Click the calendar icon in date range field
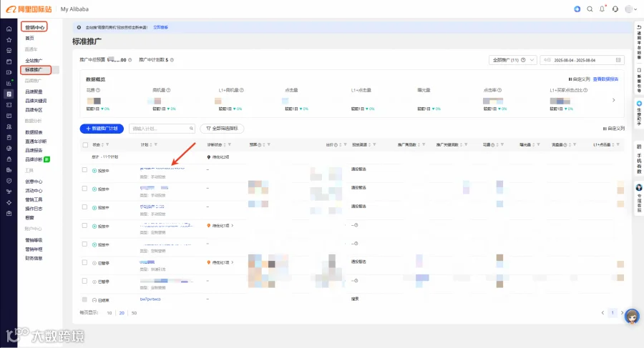644x348 pixels. [x=618, y=60]
